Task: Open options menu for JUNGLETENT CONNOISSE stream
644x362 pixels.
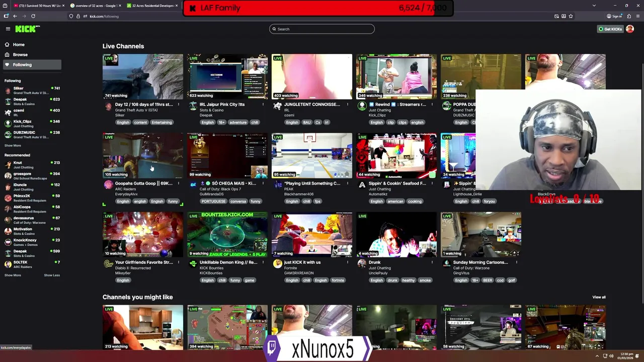Action: [x=347, y=105]
